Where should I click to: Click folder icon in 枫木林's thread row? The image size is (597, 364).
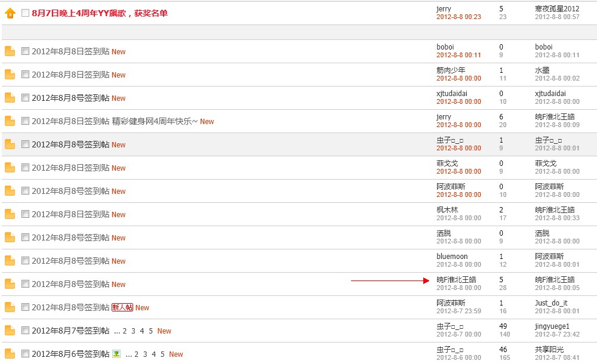(x=10, y=214)
